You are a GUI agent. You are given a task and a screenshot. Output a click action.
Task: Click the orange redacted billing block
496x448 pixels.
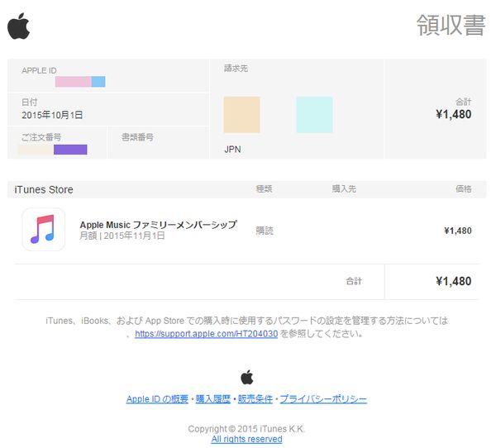[241, 115]
